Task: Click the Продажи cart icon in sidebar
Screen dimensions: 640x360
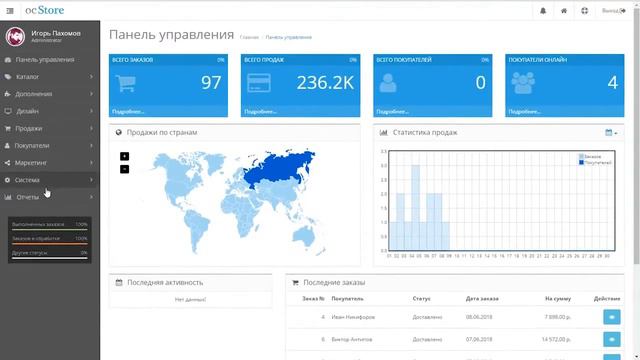Action: (x=8, y=128)
